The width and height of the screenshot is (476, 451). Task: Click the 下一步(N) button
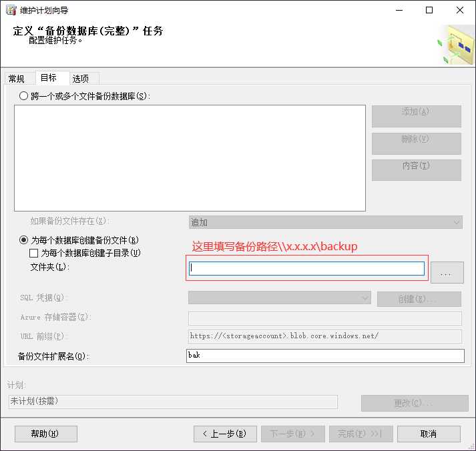click(293, 434)
